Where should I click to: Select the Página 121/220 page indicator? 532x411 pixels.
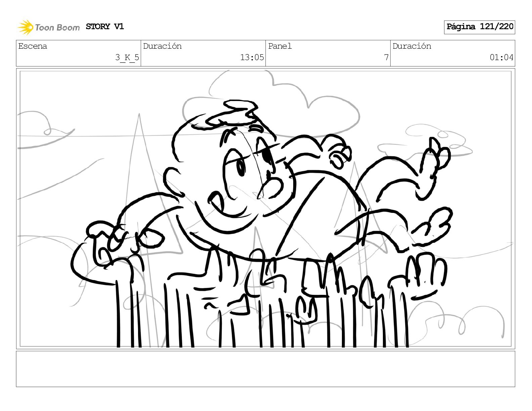pos(480,27)
